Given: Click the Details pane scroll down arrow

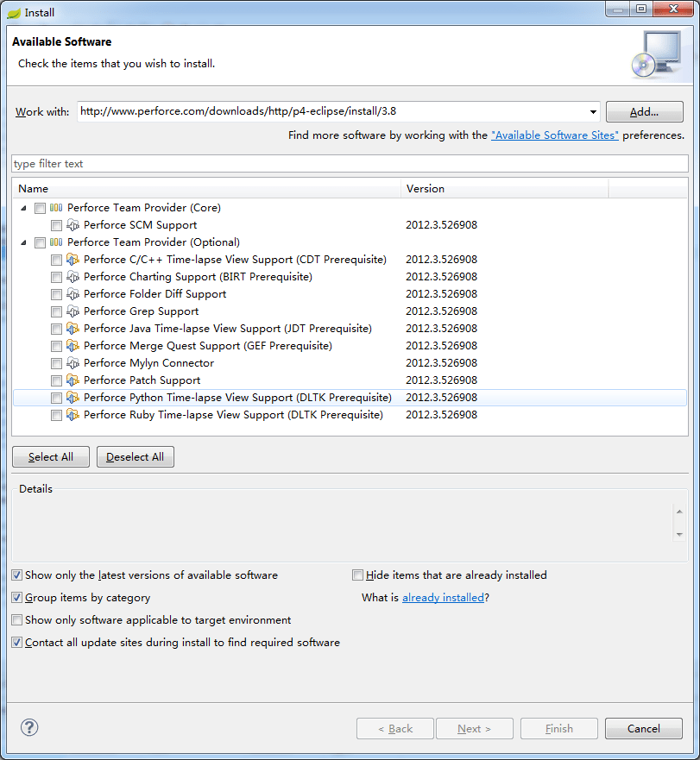Looking at the screenshot, I should 679,535.
